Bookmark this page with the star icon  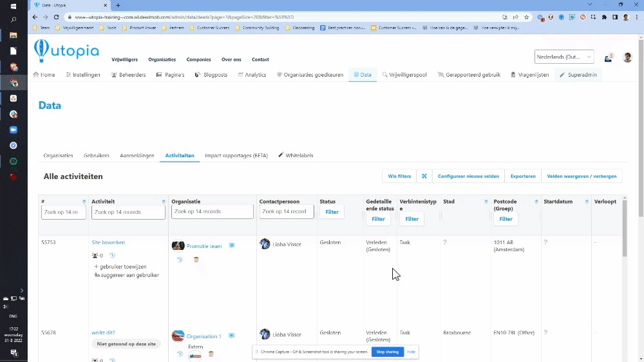click(526, 17)
